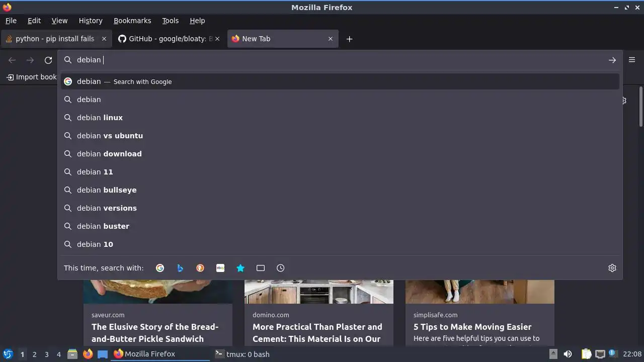
Task: Choose 'debian — Search with Google' suggestion
Action: click(x=340, y=81)
